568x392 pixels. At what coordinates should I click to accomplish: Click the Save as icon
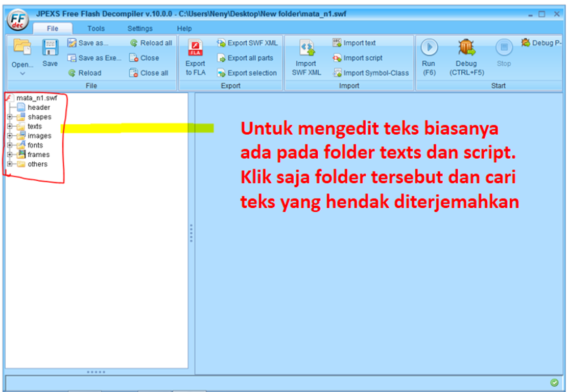[72, 43]
